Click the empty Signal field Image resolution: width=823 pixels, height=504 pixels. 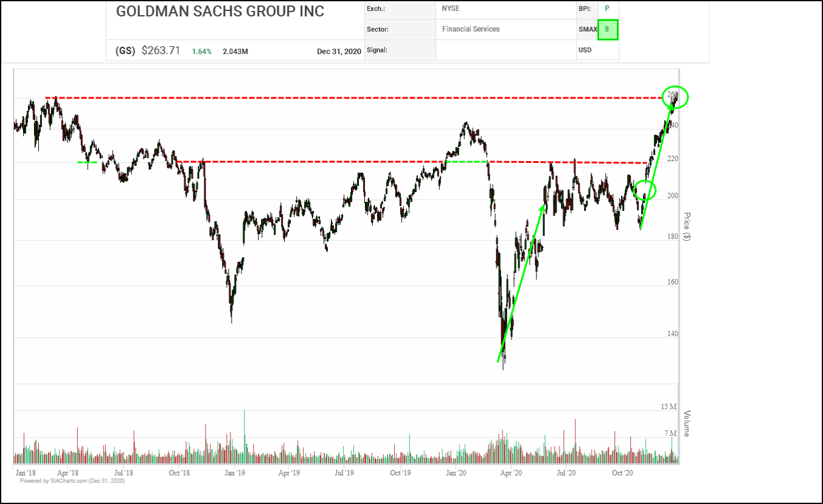click(x=505, y=50)
